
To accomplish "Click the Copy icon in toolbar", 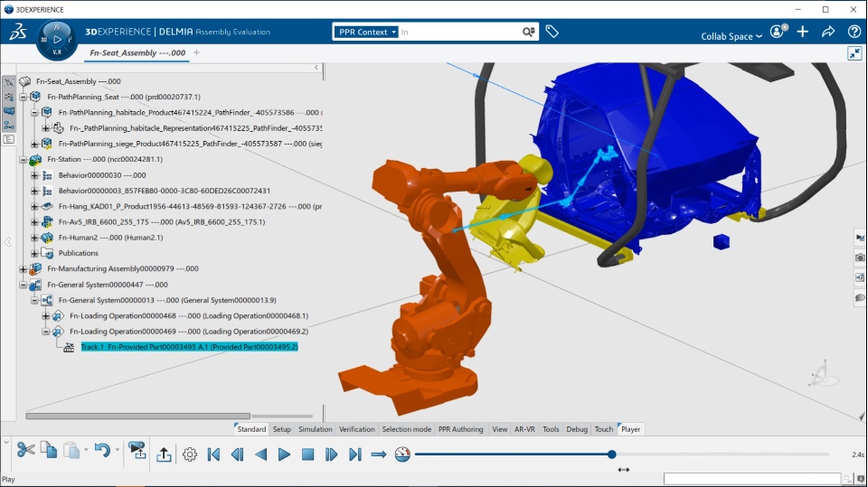I will pos(49,450).
